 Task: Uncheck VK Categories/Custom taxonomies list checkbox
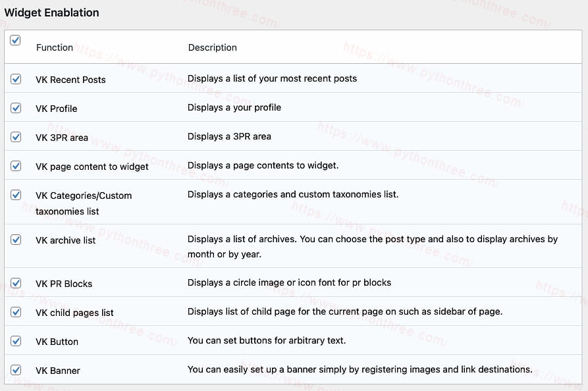[16, 195]
